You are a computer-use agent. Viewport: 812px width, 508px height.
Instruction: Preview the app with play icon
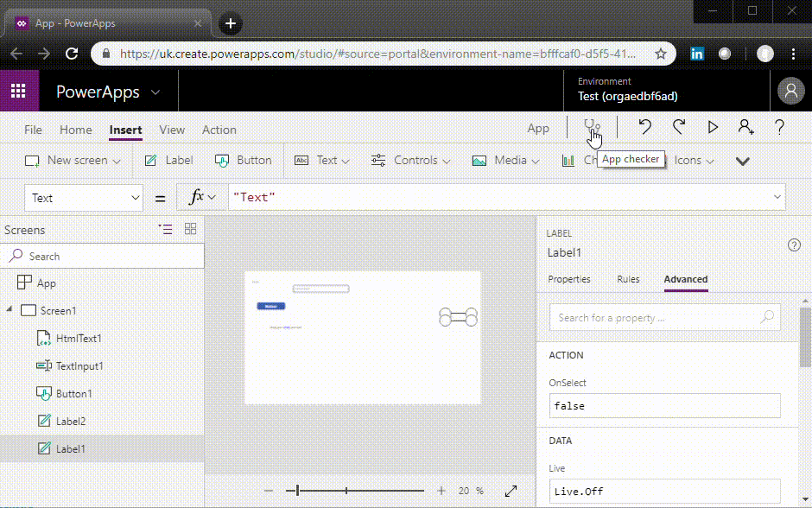(x=713, y=127)
